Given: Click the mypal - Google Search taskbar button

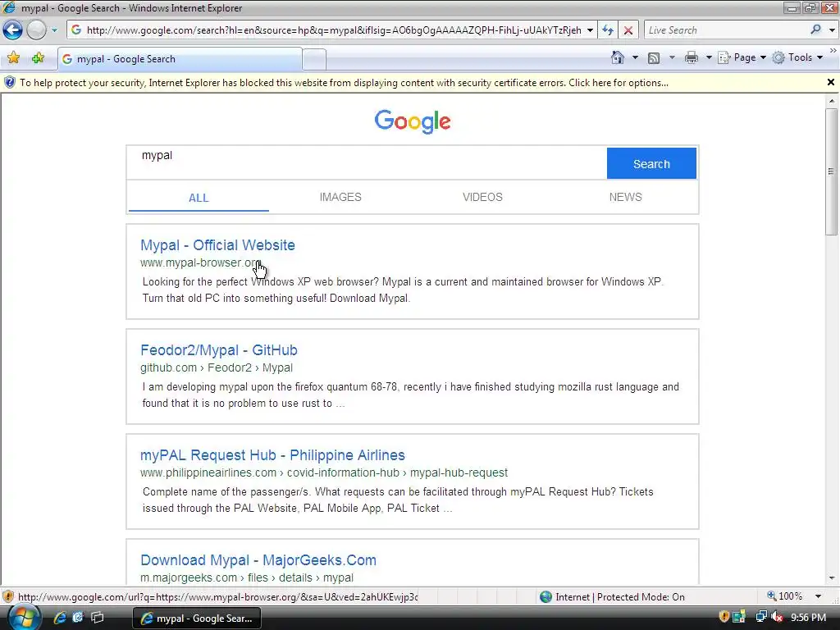Looking at the screenshot, I should click(x=196, y=619).
